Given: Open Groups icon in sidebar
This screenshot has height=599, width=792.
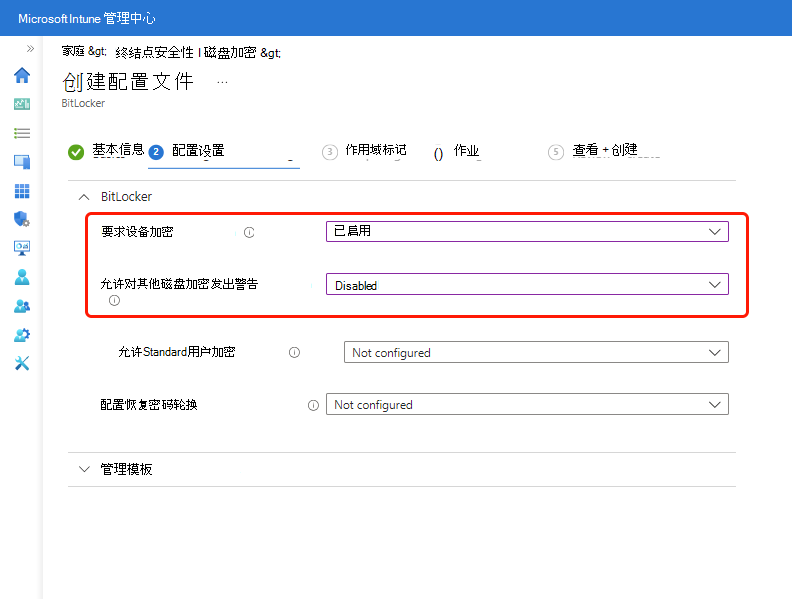Looking at the screenshot, I should pos(22,306).
